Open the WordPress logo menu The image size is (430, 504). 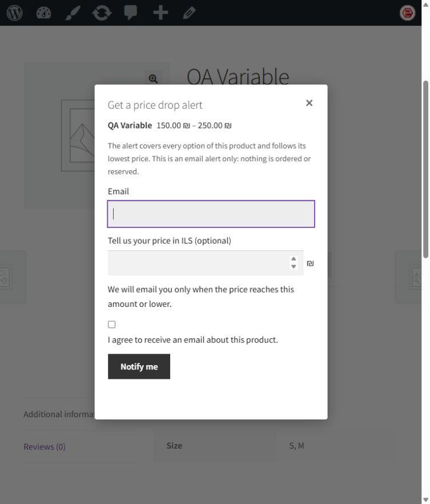pyautogui.click(x=14, y=13)
